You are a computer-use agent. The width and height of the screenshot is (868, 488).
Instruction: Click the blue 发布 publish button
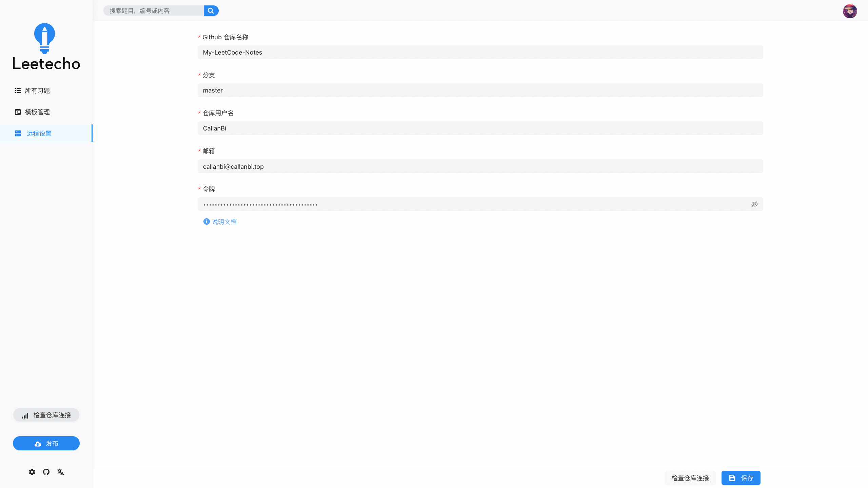46,443
